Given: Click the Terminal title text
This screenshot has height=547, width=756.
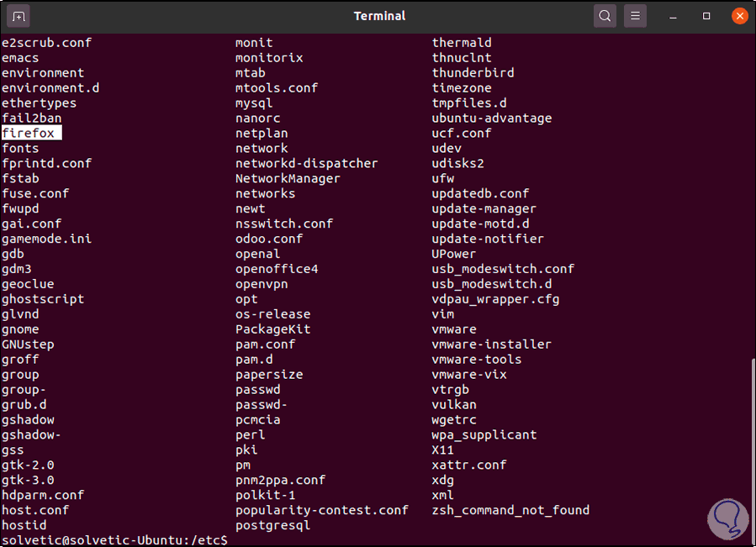Looking at the screenshot, I should coord(379,16).
